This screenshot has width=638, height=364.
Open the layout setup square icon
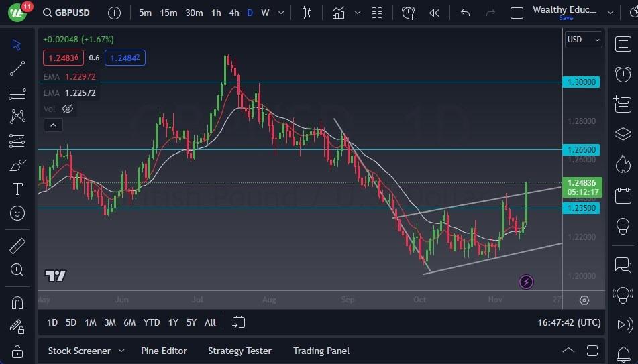pyautogui.click(x=517, y=13)
